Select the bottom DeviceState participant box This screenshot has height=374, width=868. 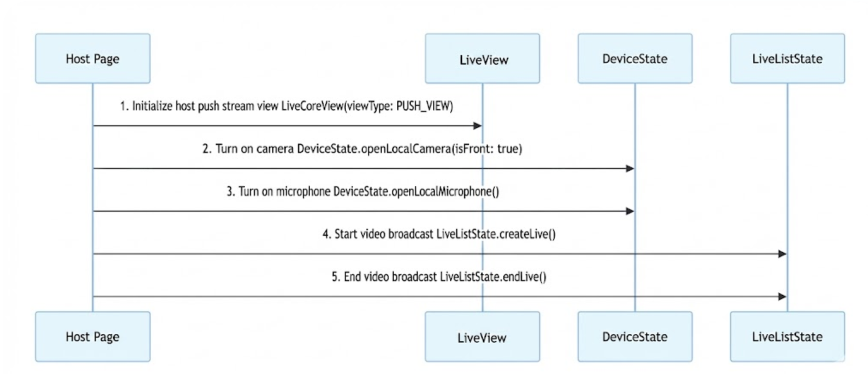635,337
